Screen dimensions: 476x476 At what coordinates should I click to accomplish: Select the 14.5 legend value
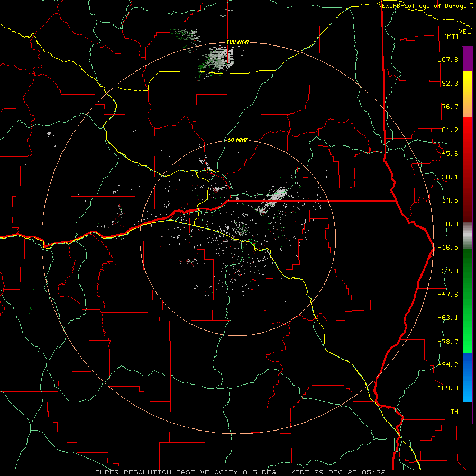pyautogui.click(x=450, y=200)
